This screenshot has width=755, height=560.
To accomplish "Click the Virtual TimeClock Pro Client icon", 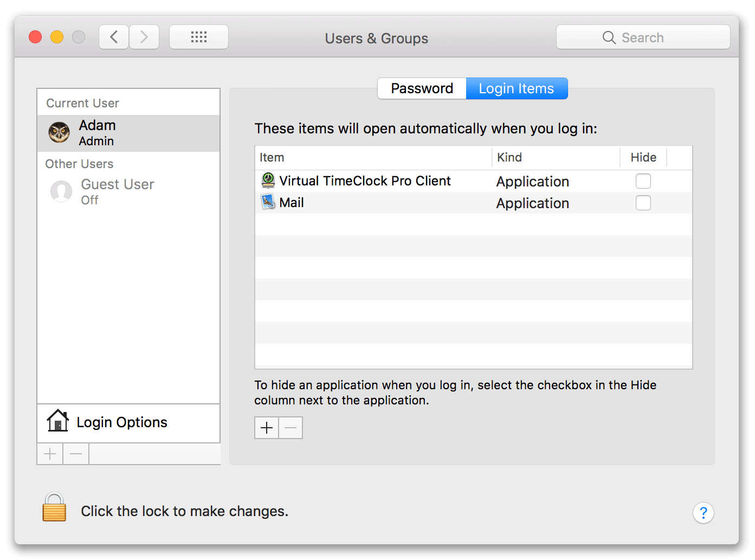I will pos(268,181).
